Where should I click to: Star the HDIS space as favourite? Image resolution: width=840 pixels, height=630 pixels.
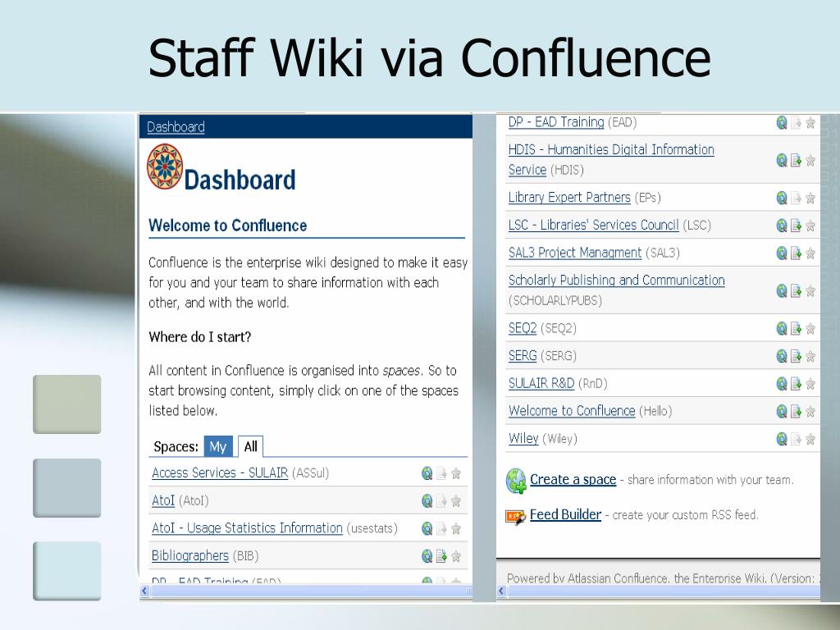[810, 160]
